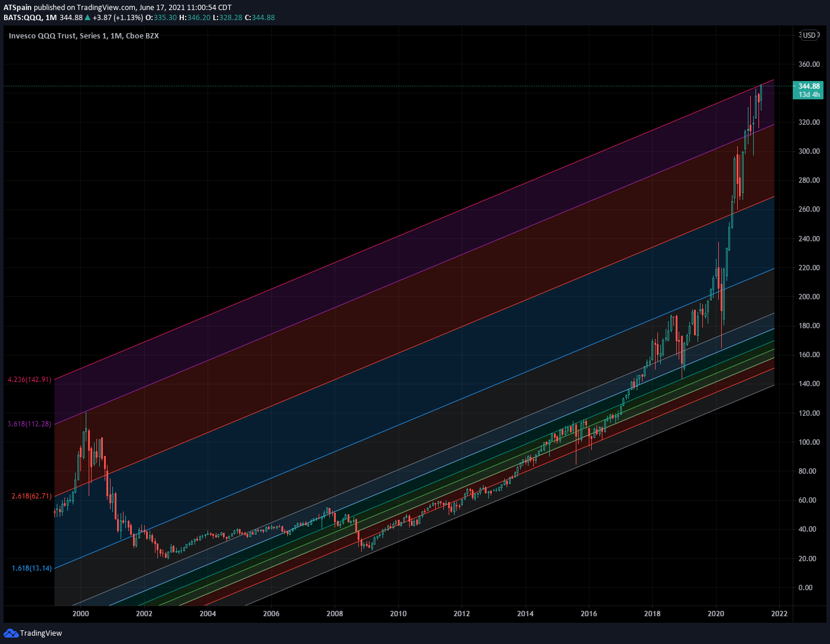This screenshot has width=830, height=644.
Task: Click the BATS:QQQ symbol text
Action: [22, 18]
